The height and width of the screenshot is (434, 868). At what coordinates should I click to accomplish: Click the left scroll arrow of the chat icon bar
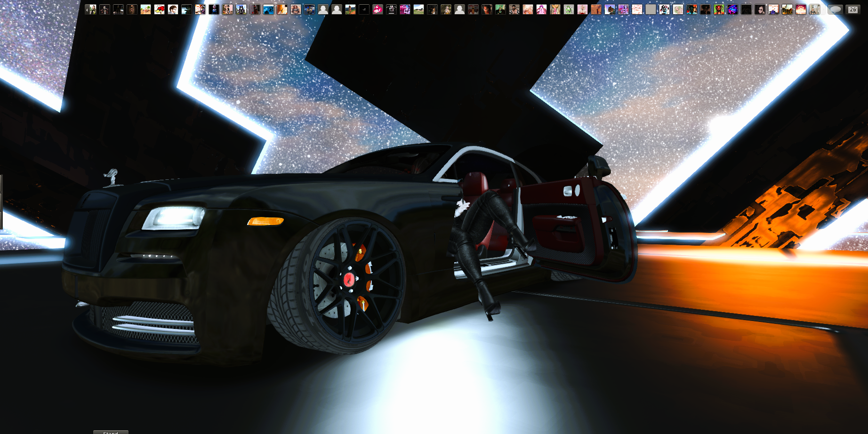point(87,9)
